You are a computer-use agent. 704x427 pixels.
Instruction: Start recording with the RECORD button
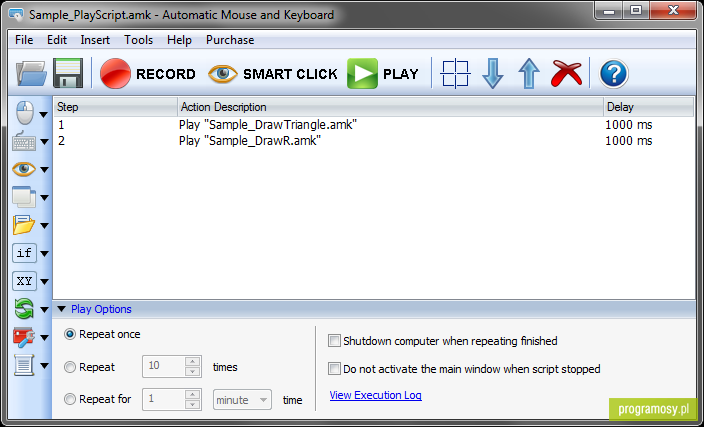[x=148, y=73]
